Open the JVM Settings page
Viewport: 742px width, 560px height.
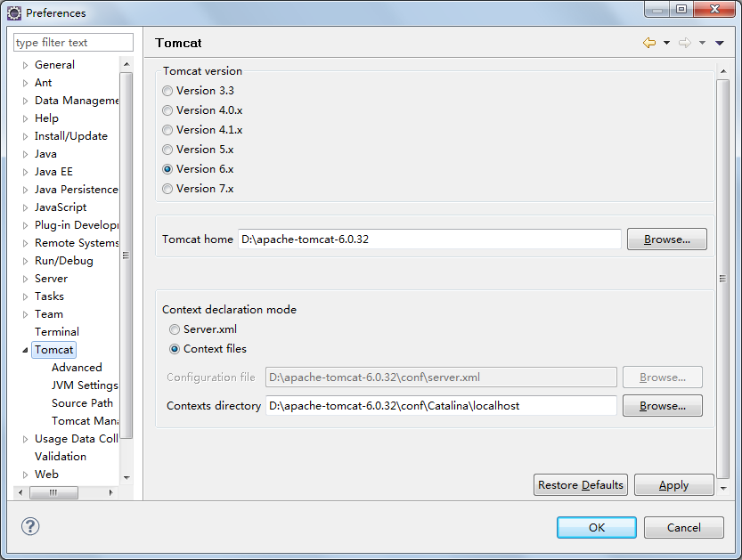tap(85, 386)
